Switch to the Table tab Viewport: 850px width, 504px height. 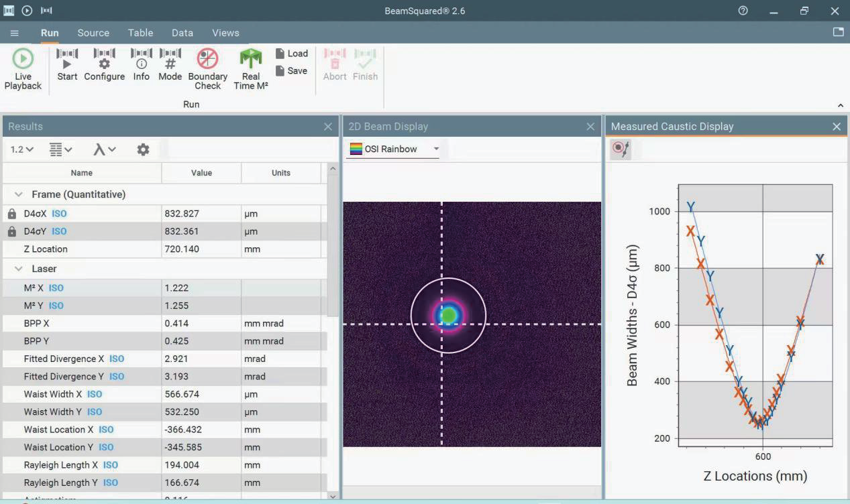click(x=141, y=33)
